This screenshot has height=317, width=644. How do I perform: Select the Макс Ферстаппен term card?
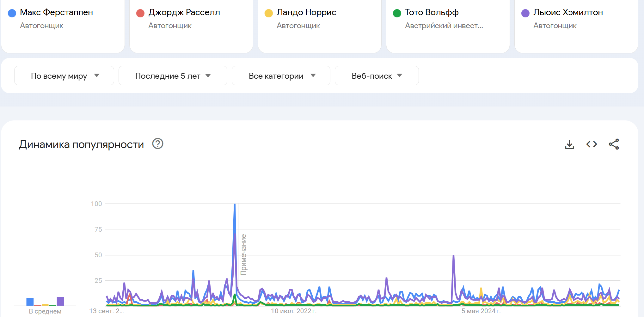pyautogui.click(x=63, y=26)
